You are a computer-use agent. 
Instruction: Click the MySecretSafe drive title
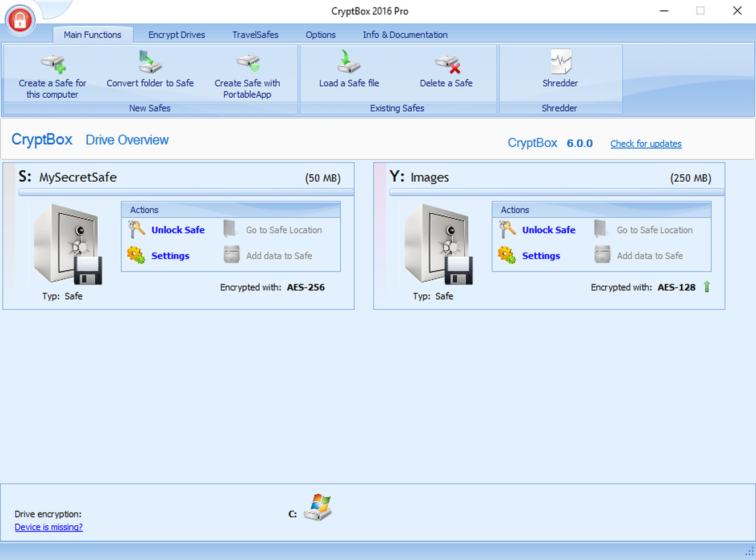point(67,177)
